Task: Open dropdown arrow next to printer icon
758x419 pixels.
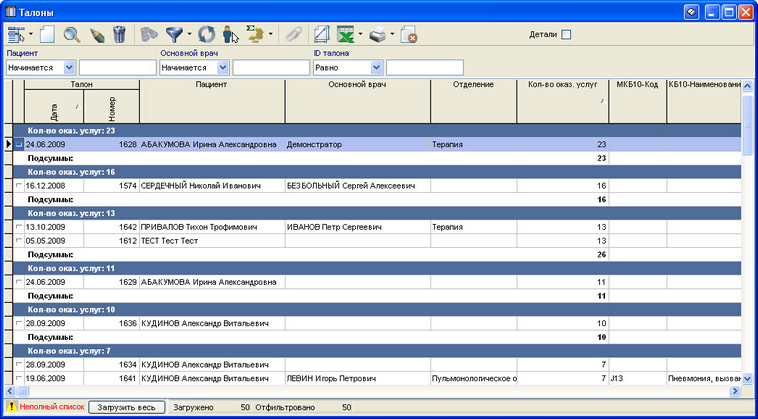Action: [x=392, y=35]
